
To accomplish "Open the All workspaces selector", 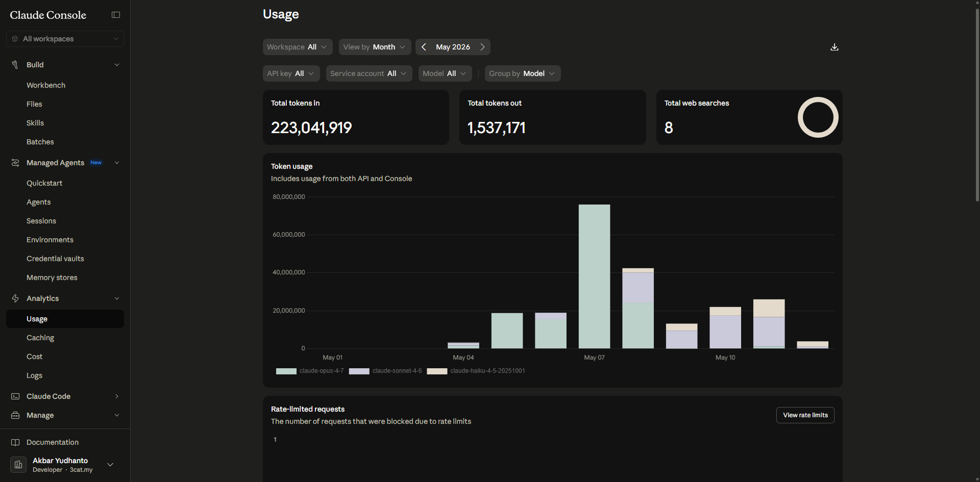I will click(x=65, y=39).
